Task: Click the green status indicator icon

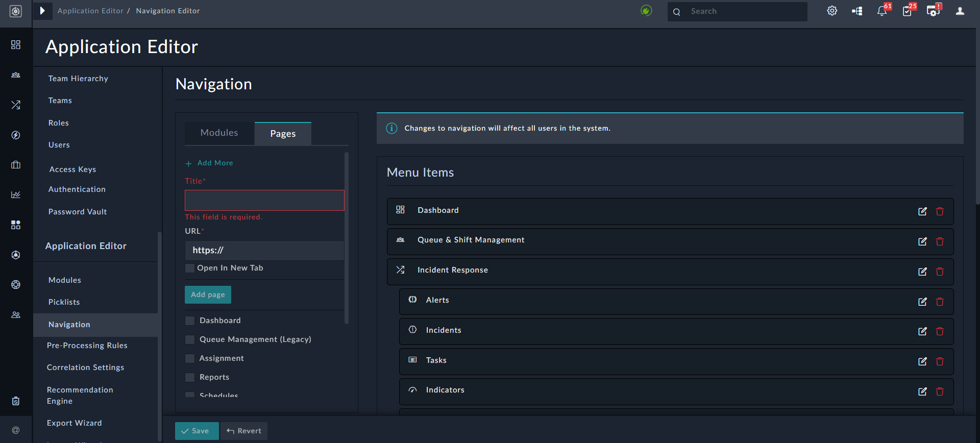Action: tap(646, 11)
